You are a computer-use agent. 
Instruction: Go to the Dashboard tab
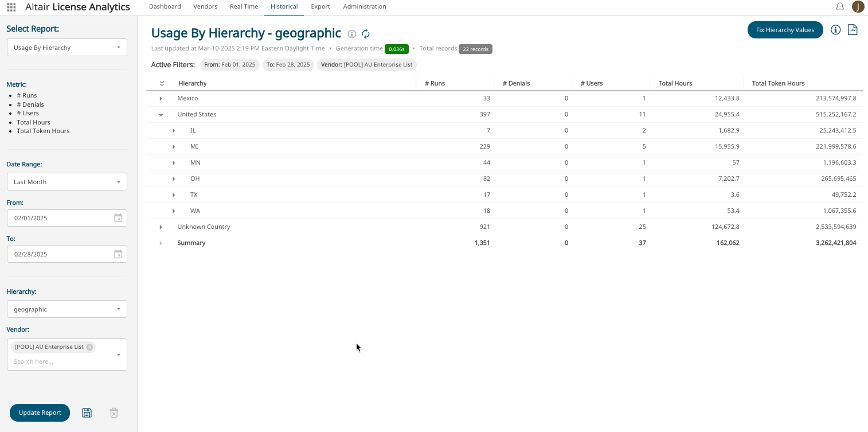[165, 7]
